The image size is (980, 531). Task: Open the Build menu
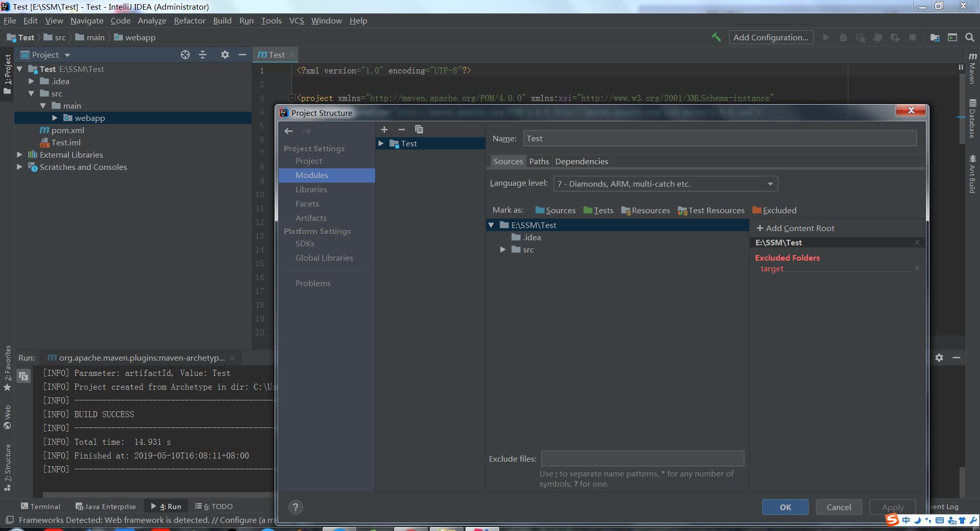(222, 20)
